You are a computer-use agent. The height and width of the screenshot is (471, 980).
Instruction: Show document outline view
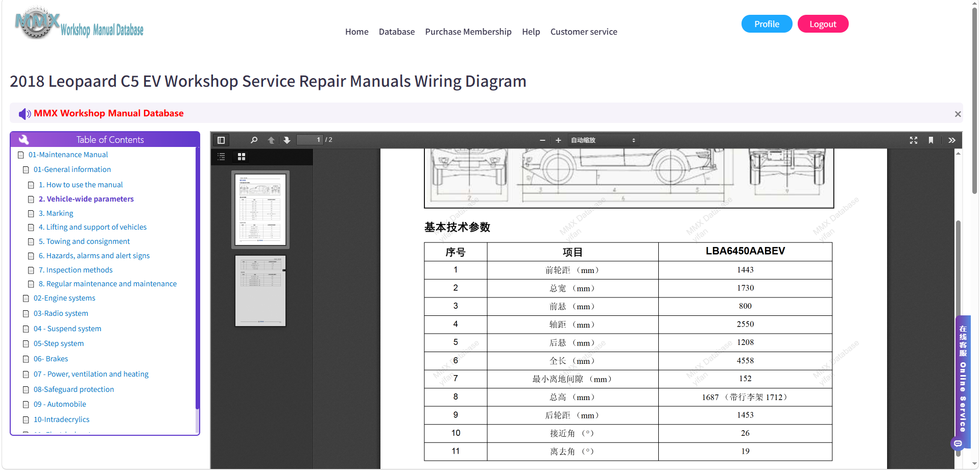[221, 157]
